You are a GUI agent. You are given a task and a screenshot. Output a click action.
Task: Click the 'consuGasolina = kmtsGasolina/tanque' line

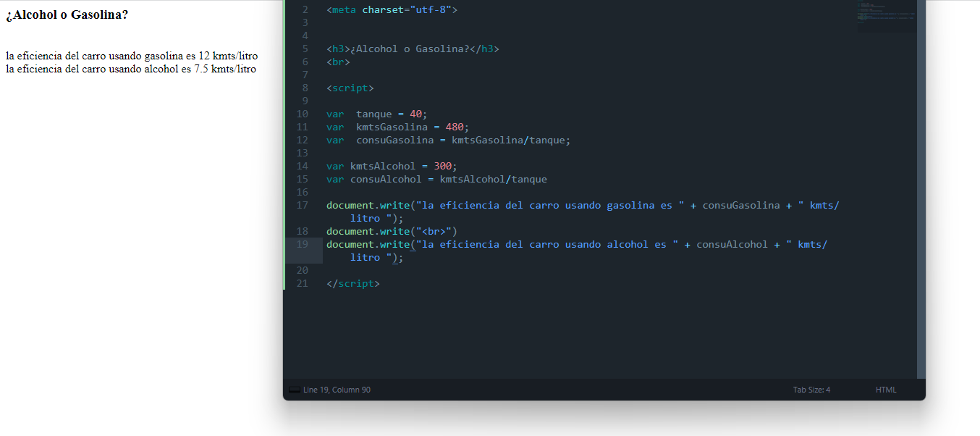point(448,140)
